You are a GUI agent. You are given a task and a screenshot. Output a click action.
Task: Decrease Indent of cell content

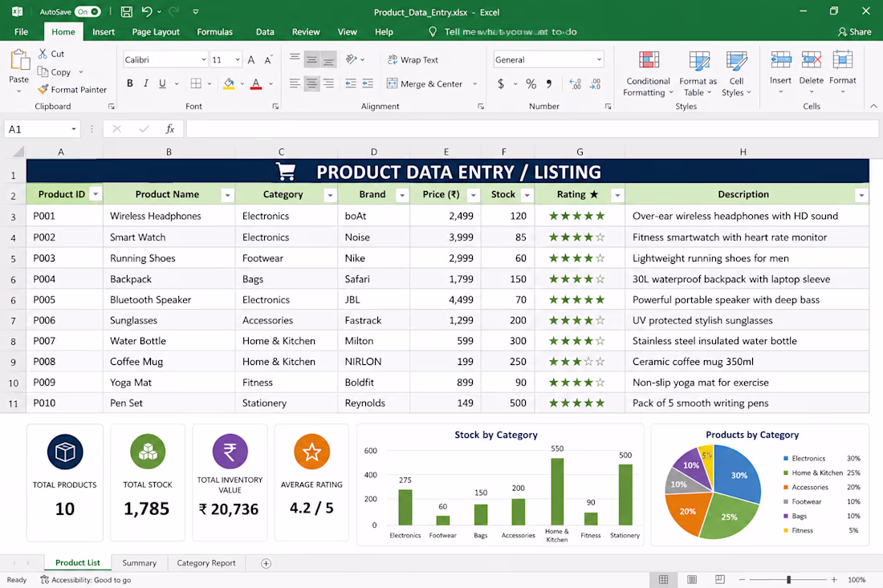click(350, 83)
